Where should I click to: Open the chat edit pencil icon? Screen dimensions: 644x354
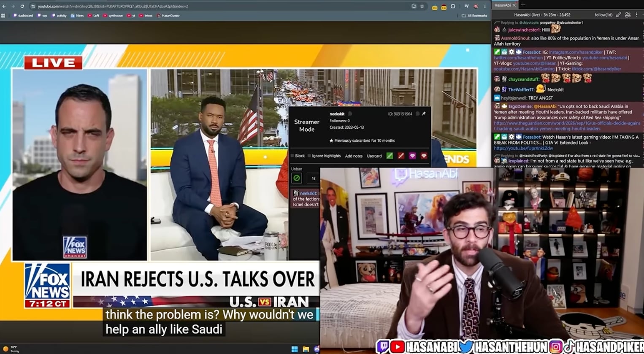[x=618, y=15]
